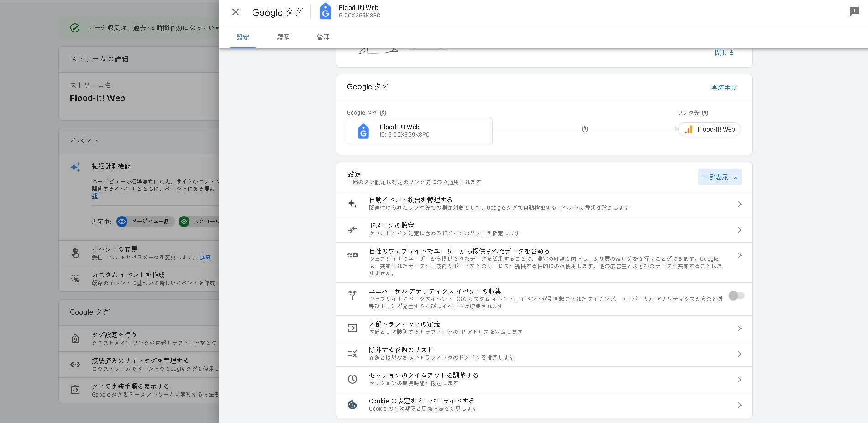This screenshot has height=423, width=868.
Task: Click the Google tag icon in tag card
Action: 363,131
